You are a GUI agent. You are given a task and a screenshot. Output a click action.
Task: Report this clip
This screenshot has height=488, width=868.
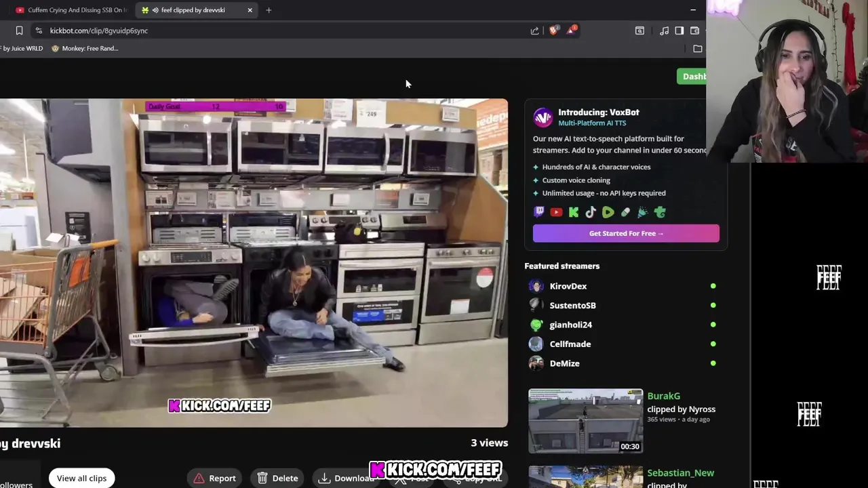214,478
